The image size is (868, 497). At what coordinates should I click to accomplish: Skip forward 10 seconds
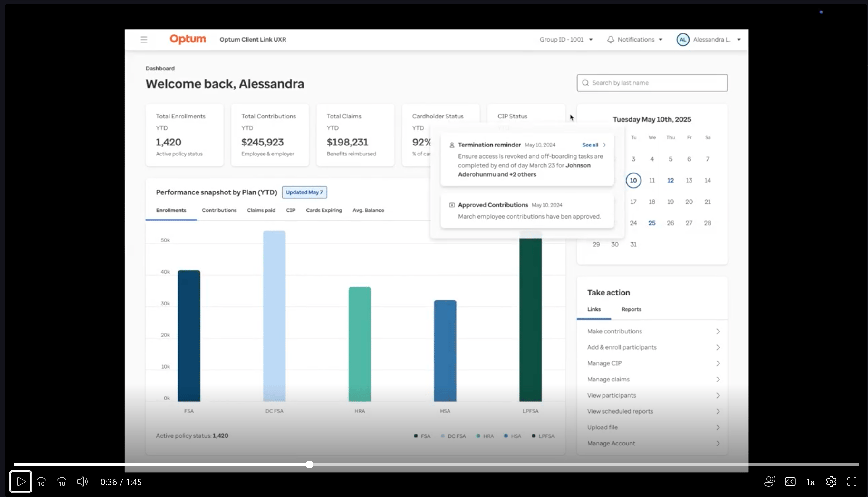(62, 482)
